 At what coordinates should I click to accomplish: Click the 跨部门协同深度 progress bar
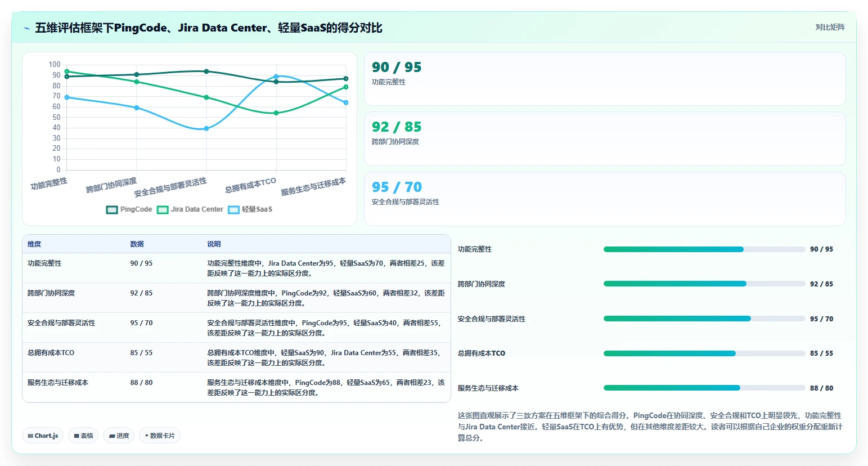[x=704, y=284]
